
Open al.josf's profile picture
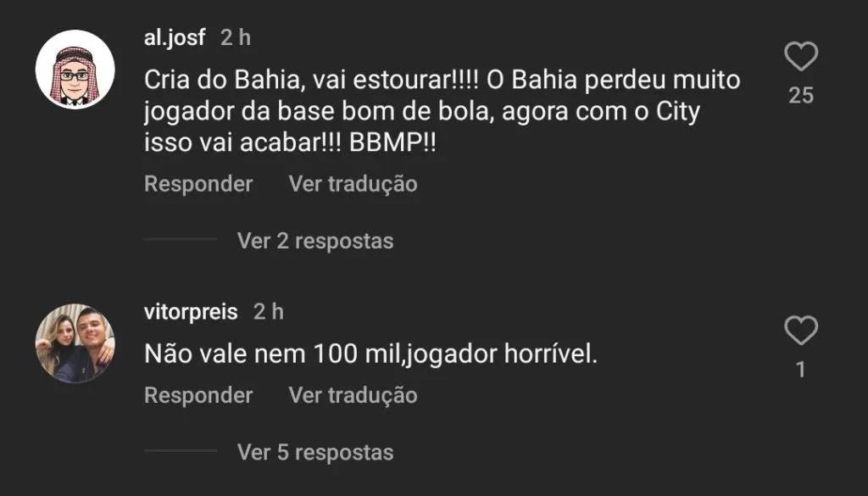75,70
